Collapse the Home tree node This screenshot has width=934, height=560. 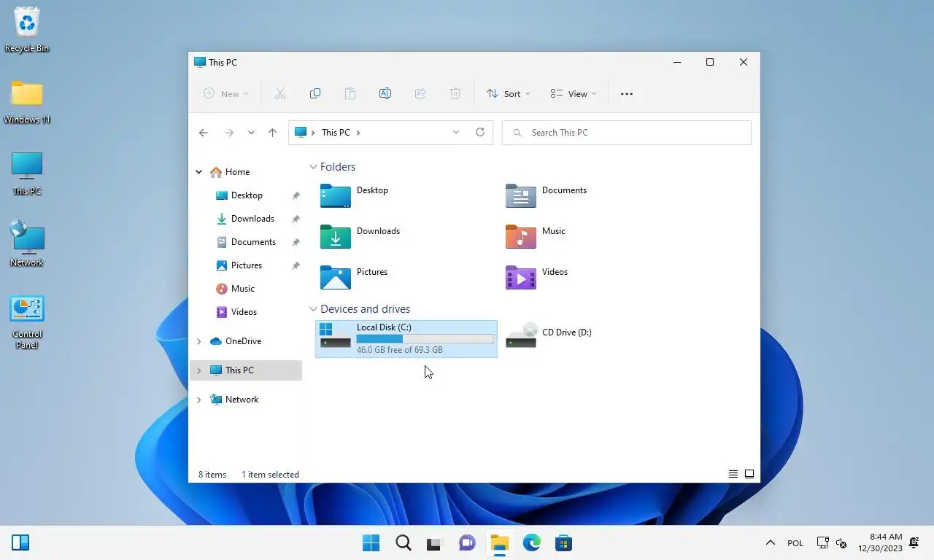click(x=198, y=172)
